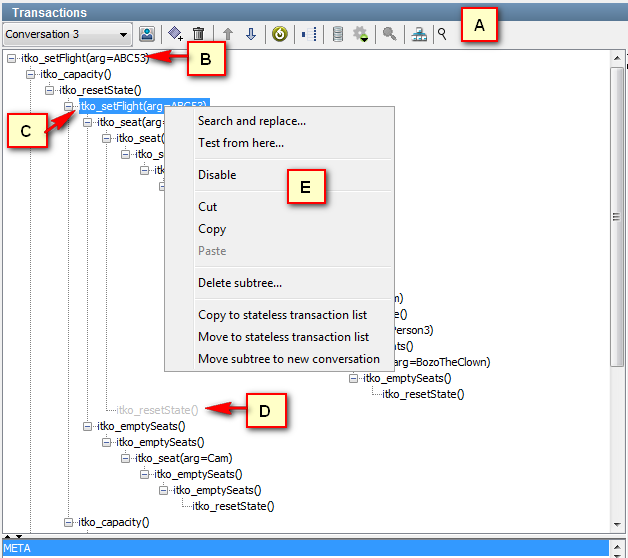Choose Move subtree to new conversation
628x558 pixels.
tap(289, 359)
